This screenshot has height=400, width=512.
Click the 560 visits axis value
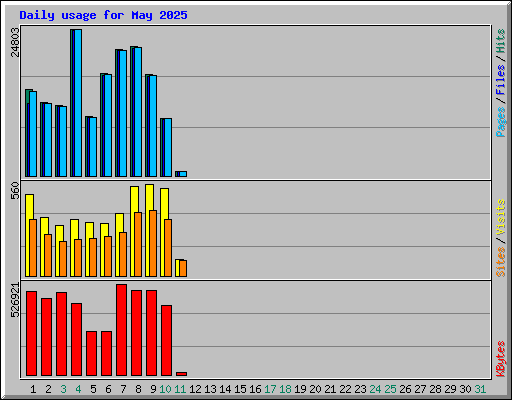click(15, 191)
